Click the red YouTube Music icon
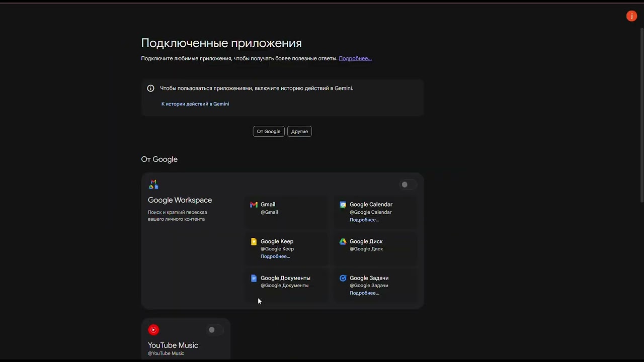Screen dimensions: 644x362 [x=153, y=330]
